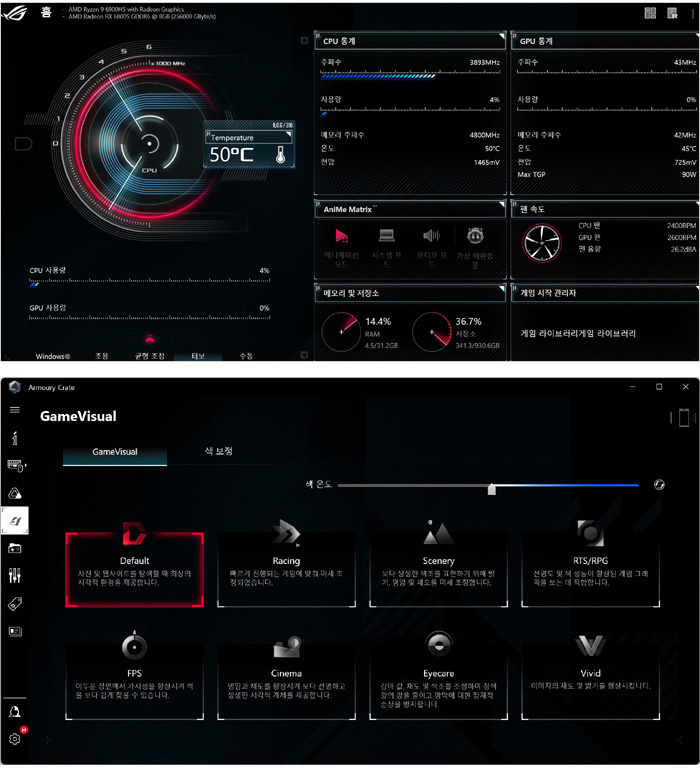Open Settings gear with red notification badge
Viewport: 700px width, 768px height.
15,739
